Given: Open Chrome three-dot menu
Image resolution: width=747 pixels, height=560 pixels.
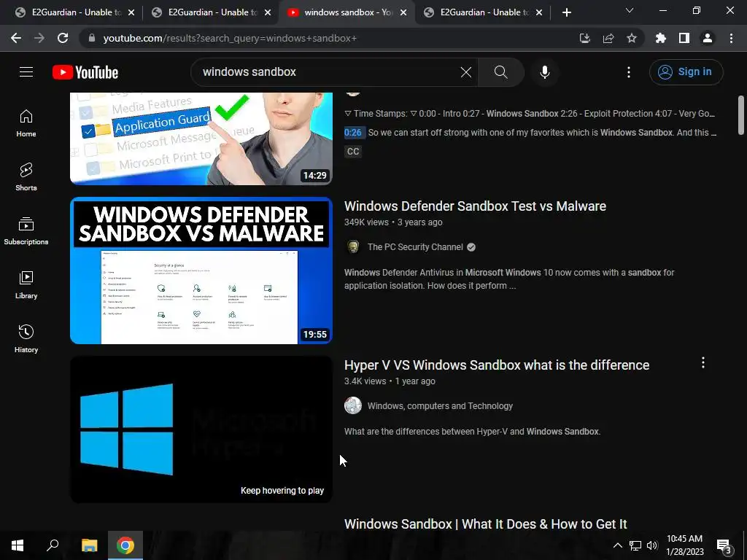Looking at the screenshot, I should click(x=731, y=38).
